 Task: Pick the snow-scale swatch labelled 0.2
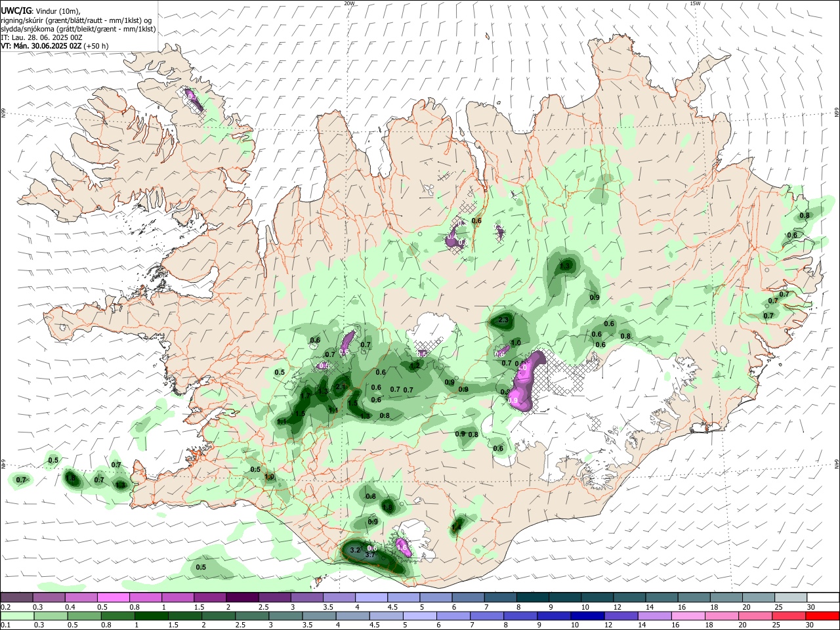[x=16, y=597]
